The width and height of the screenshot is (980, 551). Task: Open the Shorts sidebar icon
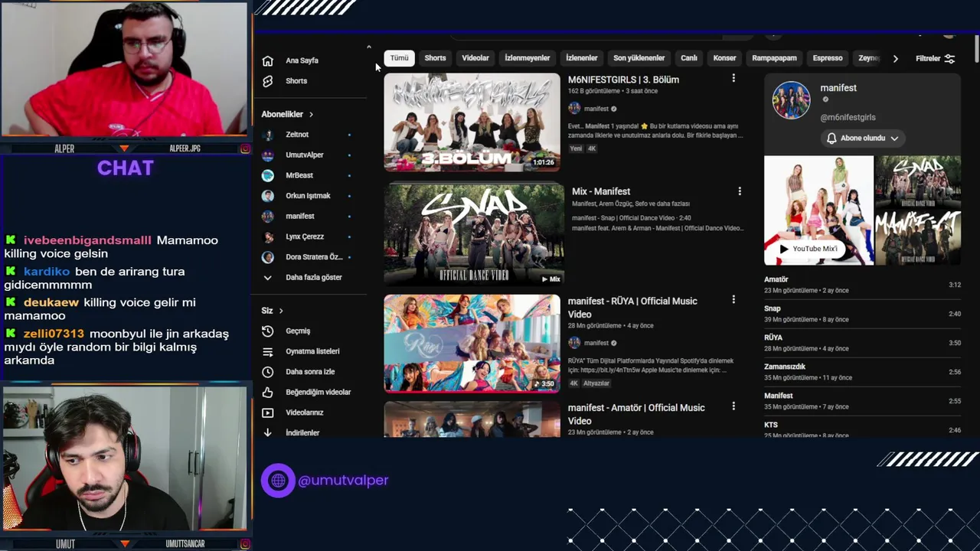coord(267,81)
